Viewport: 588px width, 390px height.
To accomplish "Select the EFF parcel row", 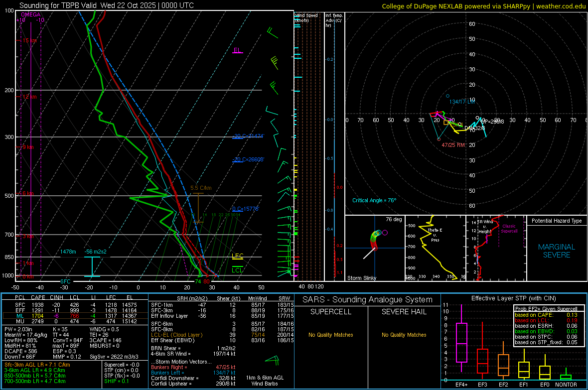I will [x=75, y=310].
